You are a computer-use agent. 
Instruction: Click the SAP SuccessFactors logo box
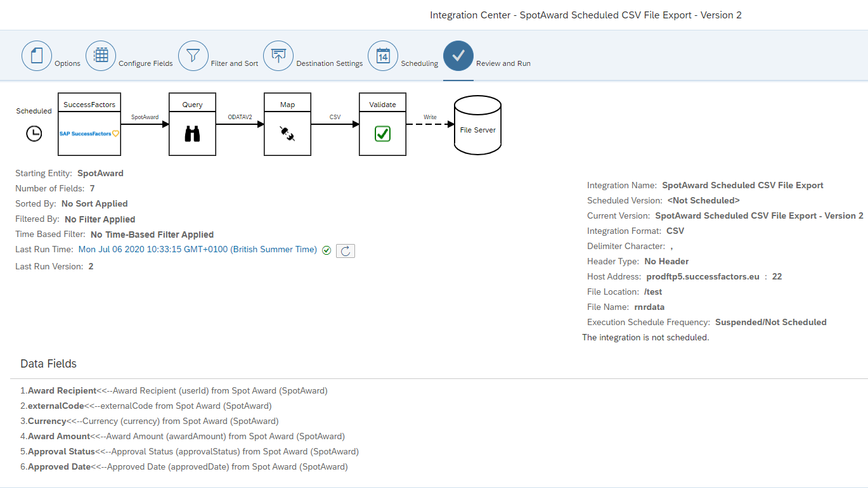pos(89,134)
